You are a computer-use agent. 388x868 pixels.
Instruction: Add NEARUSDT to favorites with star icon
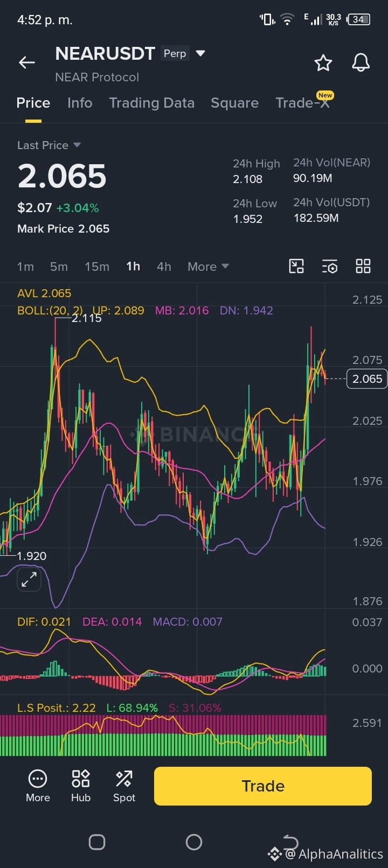[x=323, y=63]
